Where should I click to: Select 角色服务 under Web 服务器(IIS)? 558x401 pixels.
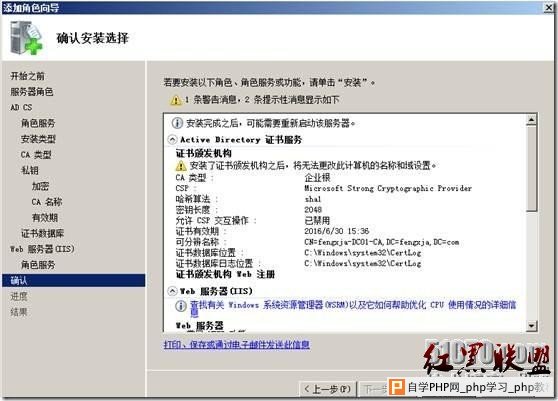(x=38, y=265)
